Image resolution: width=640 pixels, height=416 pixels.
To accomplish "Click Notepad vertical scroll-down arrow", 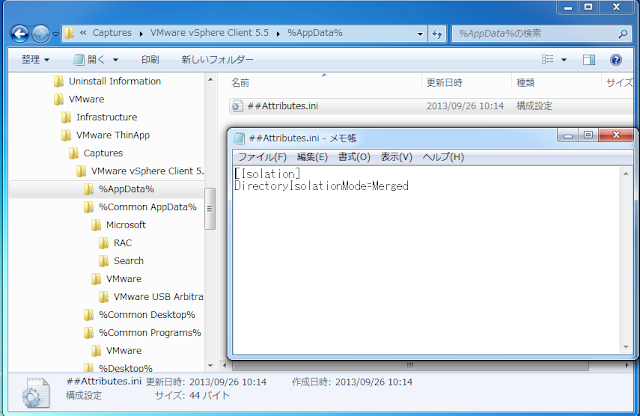I will 626,347.
